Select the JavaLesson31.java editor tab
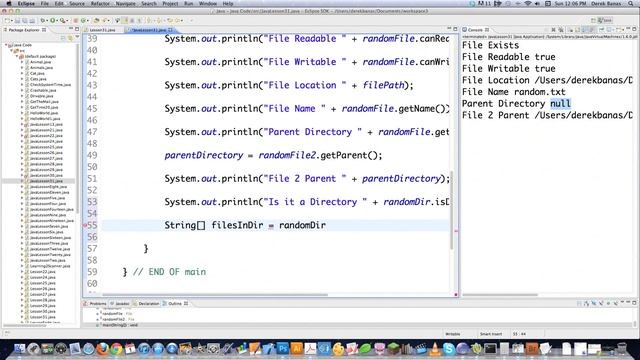Viewport: 640px width, 360px height. 149,30
